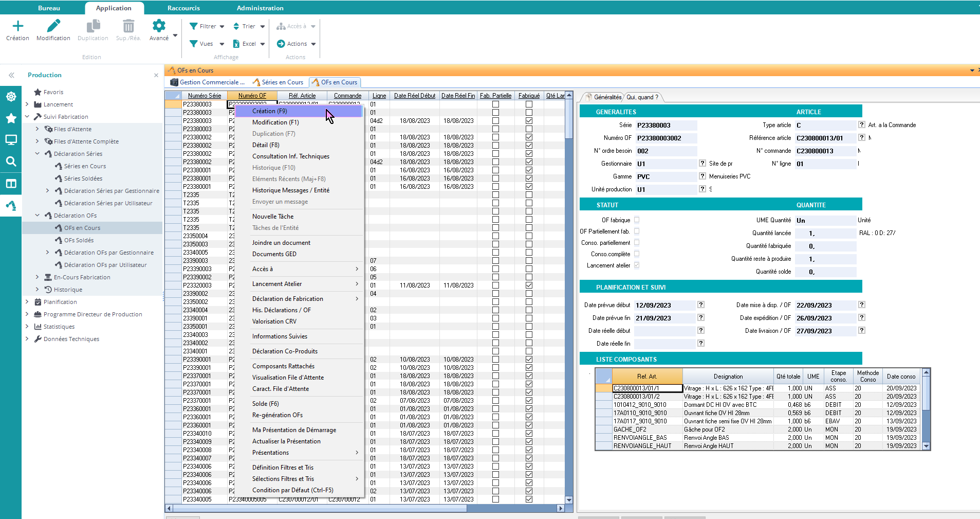Collapse the sidebar with double-chevron icon
Image resolution: width=980 pixels, height=519 pixels.
coord(11,75)
